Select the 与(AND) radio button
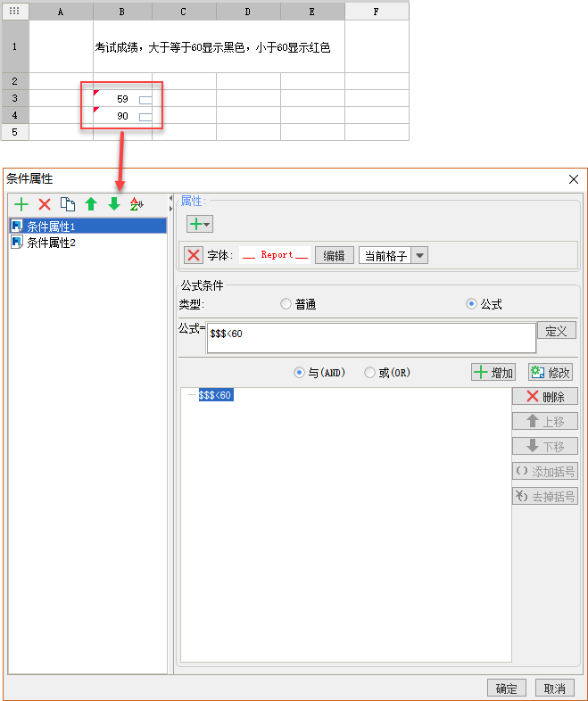The image size is (588, 701). pyautogui.click(x=299, y=373)
